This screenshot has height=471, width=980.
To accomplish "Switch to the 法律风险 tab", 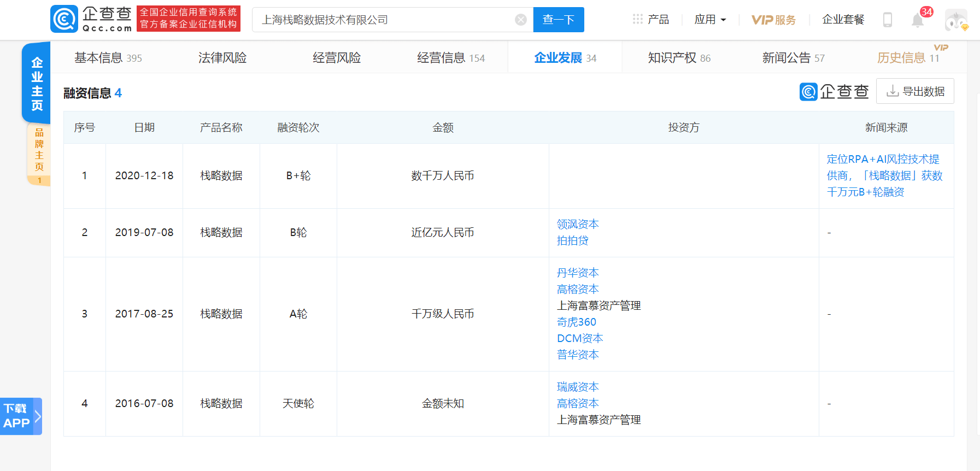I will click(222, 57).
